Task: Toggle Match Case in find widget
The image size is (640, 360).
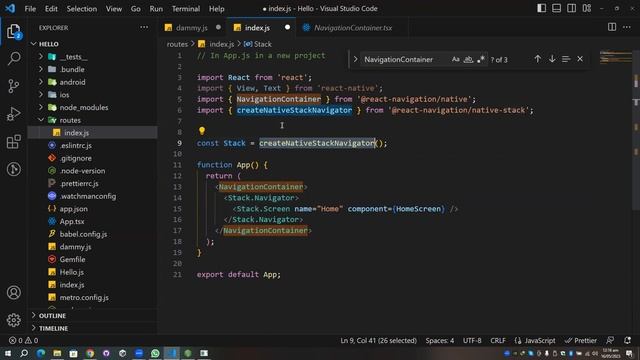Action: pyautogui.click(x=456, y=59)
